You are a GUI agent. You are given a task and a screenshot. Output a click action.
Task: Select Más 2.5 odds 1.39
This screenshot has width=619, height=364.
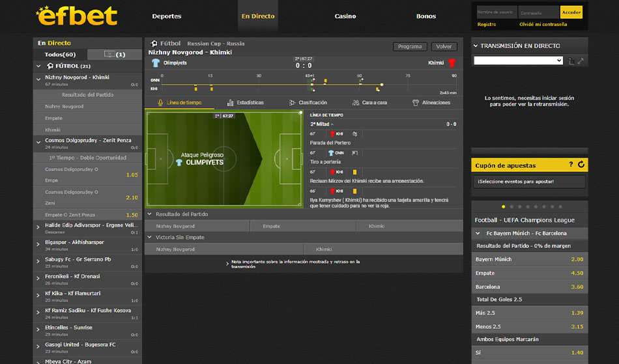(x=529, y=313)
